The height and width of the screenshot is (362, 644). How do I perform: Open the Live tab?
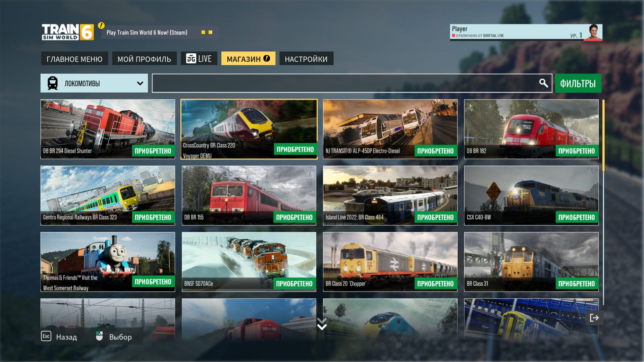point(199,59)
